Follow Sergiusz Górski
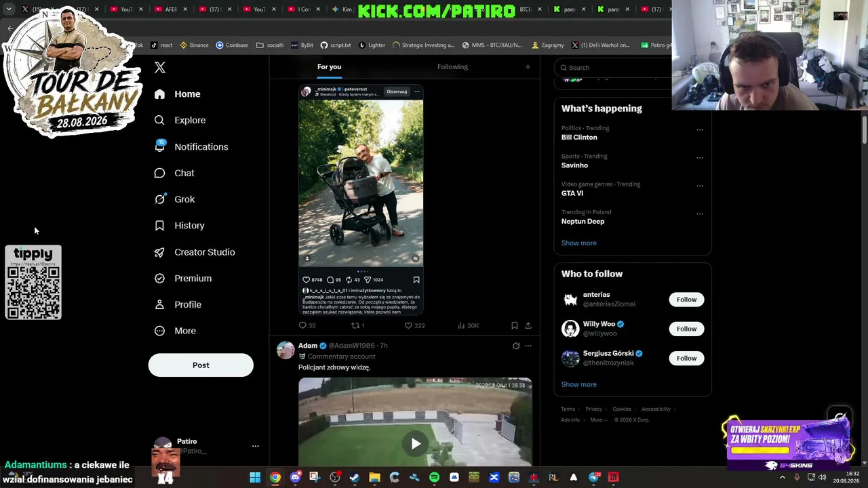 (686, 358)
